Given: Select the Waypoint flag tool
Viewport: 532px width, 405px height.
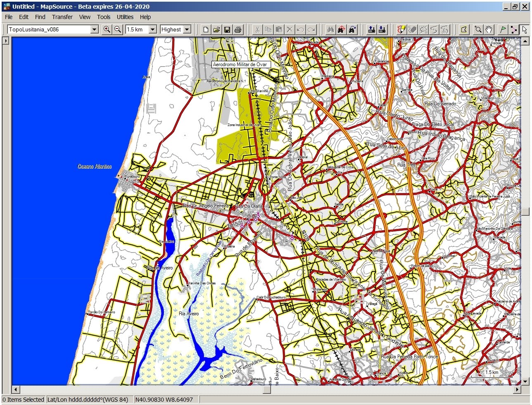Looking at the screenshot, I should point(503,29).
